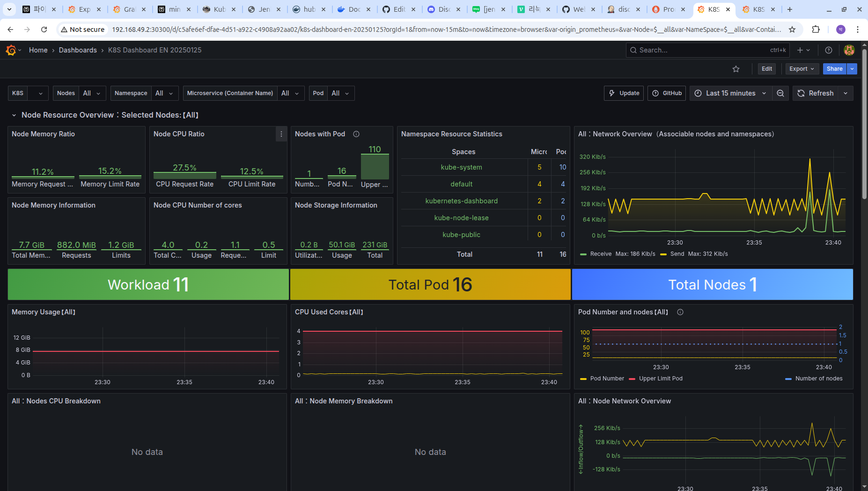Open the user profile avatar

click(849, 50)
